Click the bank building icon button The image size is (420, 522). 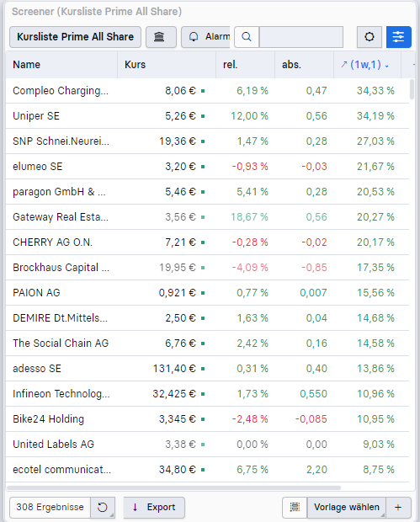[161, 37]
